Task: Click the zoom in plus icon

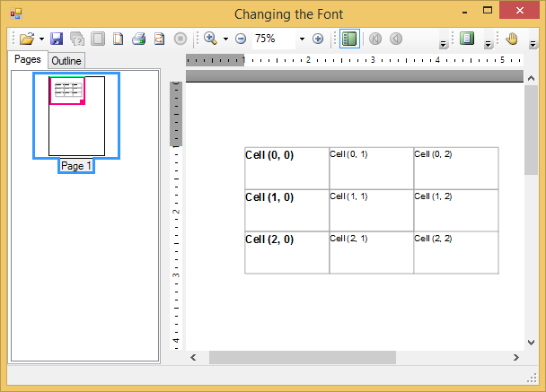Action: click(x=317, y=39)
